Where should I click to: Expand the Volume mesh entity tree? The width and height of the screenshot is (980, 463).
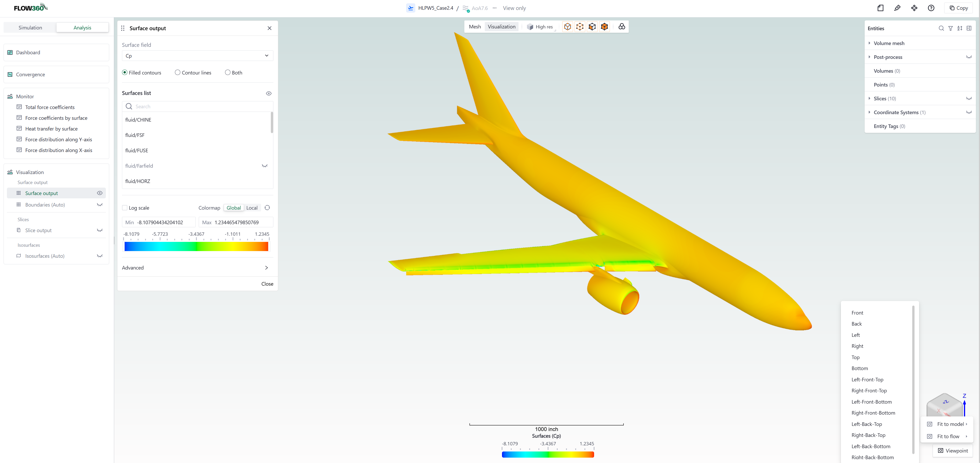(869, 43)
